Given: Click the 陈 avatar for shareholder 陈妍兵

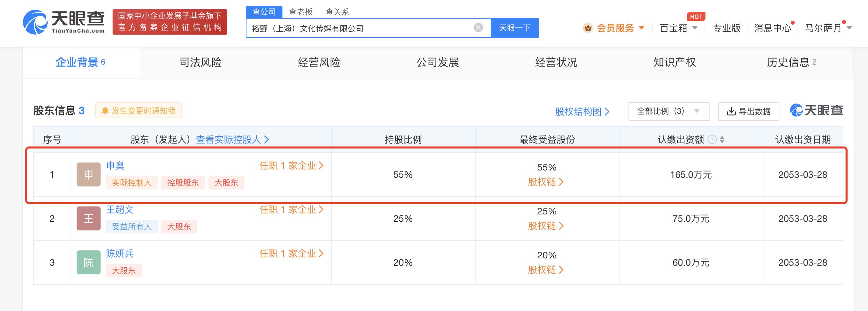Looking at the screenshot, I should coord(88,262).
